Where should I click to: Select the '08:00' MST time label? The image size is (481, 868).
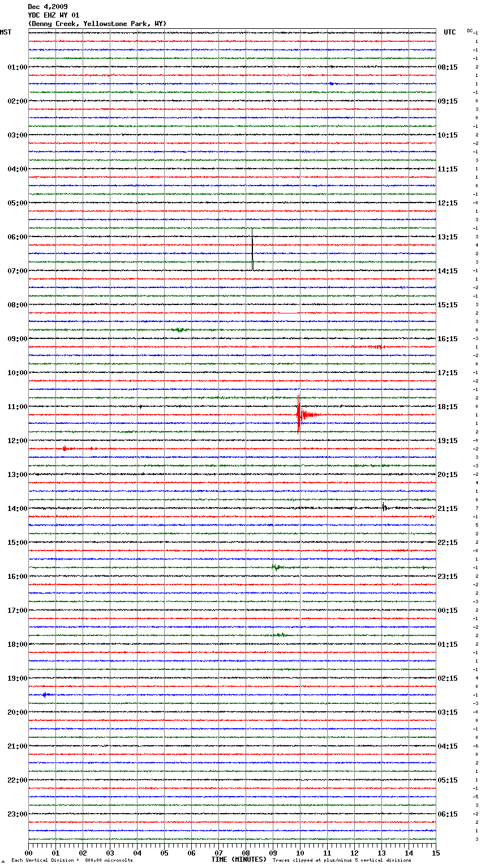coord(18,305)
